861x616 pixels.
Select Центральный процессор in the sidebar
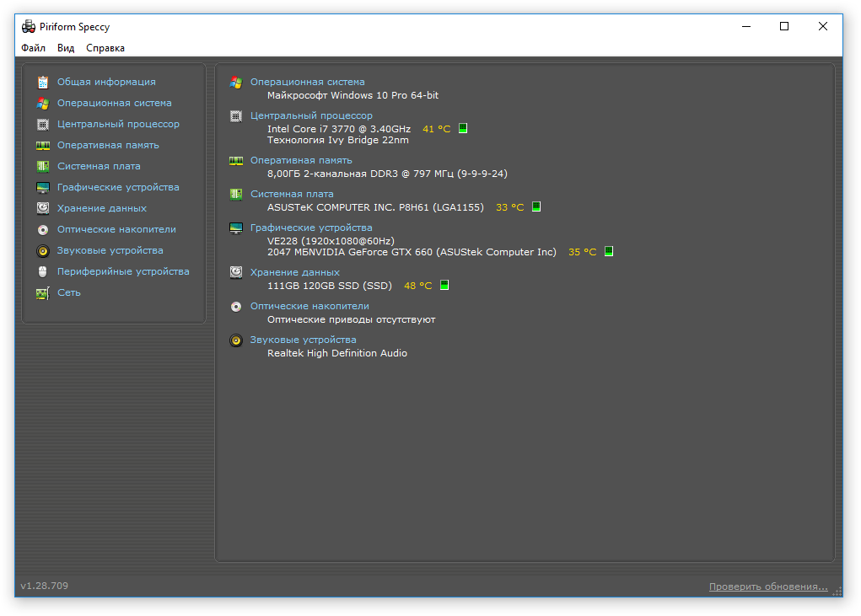(119, 124)
